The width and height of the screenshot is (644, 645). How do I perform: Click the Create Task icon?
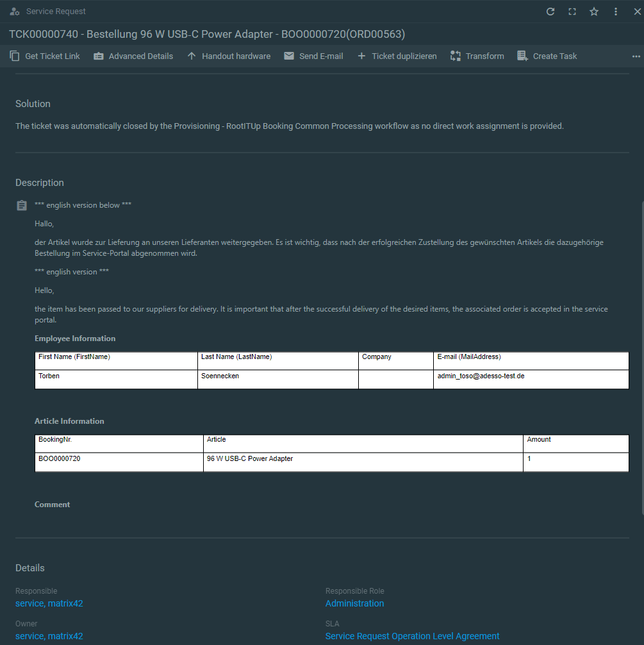tap(522, 56)
